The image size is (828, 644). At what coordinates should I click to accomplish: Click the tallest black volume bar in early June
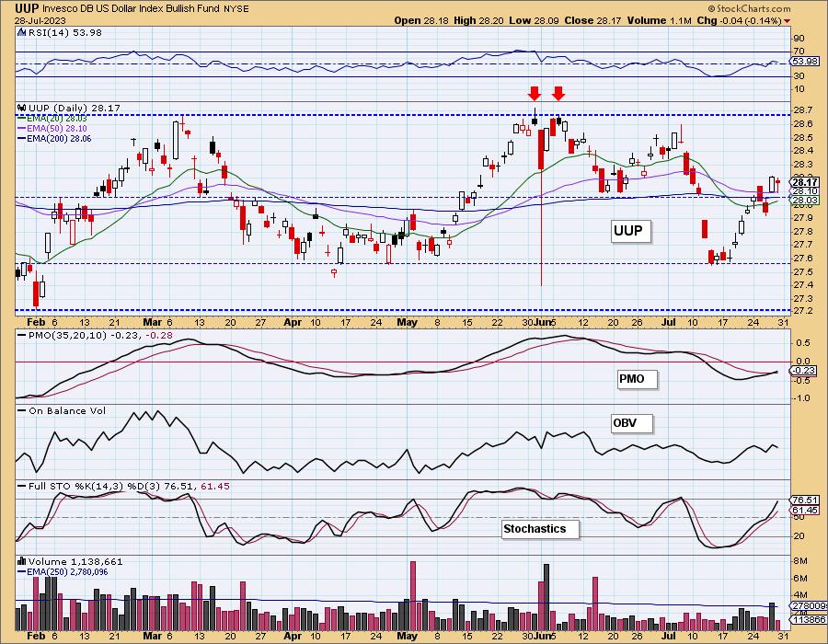(546, 597)
